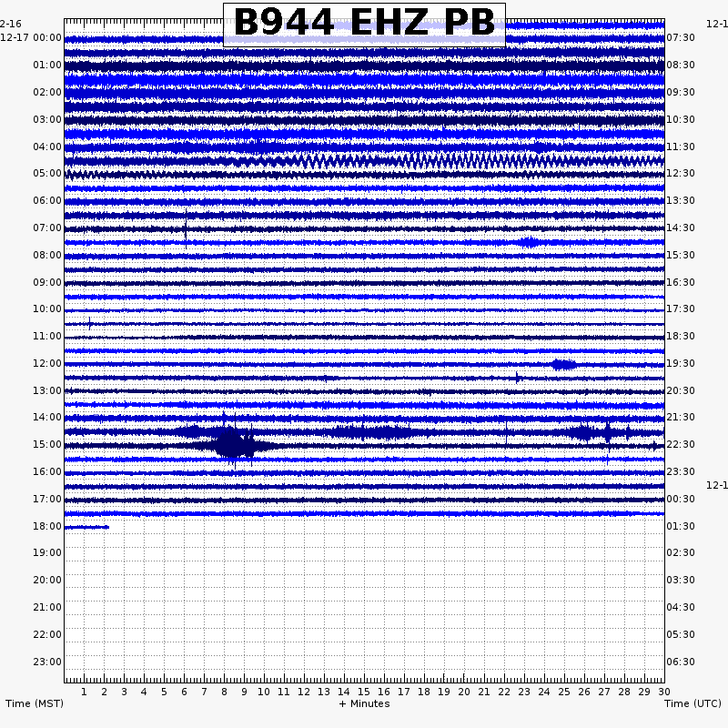Select the 12:30 UTC time label
The image size is (728, 728).
pos(681,173)
